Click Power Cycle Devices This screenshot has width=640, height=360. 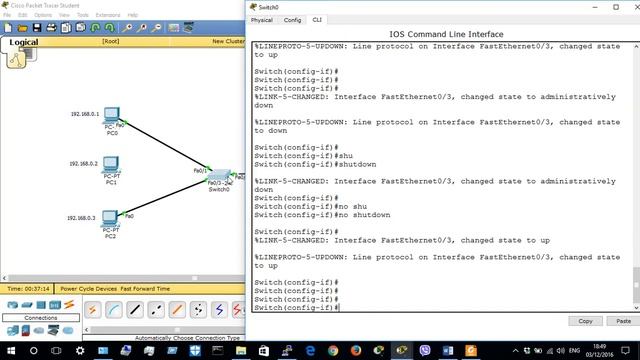(x=89, y=289)
